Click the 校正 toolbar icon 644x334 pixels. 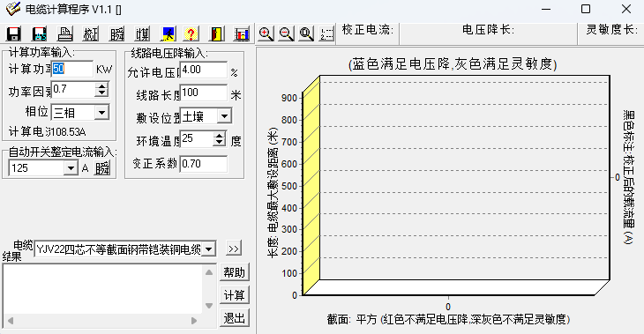click(91, 33)
